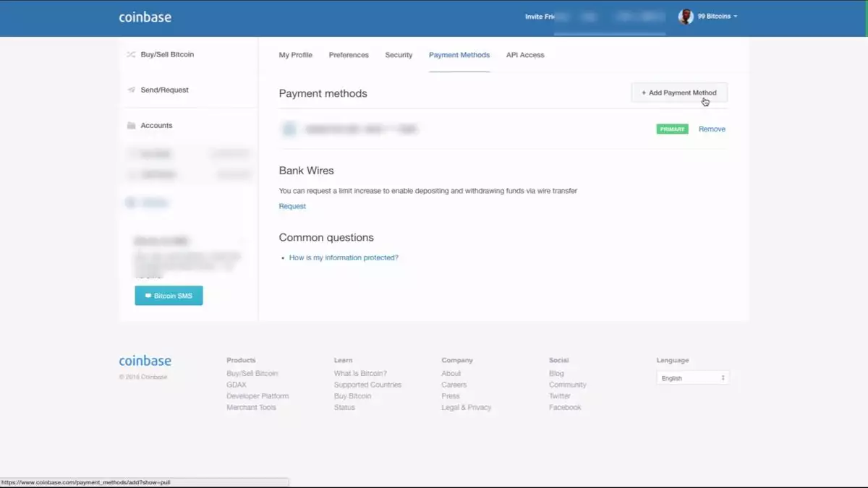Open the 99 Bitcoins account dropdown
Viewport: 868px width, 488px height.
(x=718, y=16)
